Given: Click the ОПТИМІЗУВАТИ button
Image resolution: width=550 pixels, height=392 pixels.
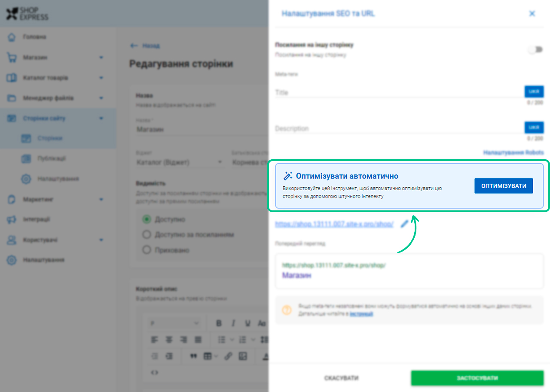Looking at the screenshot, I should tap(504, 186).
